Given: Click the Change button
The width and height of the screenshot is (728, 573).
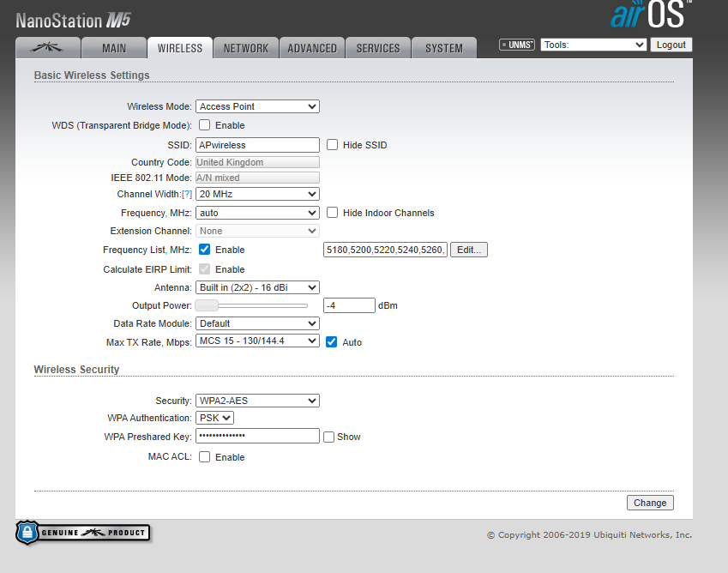Looking at the screenshot, I should tap(650, 503).
